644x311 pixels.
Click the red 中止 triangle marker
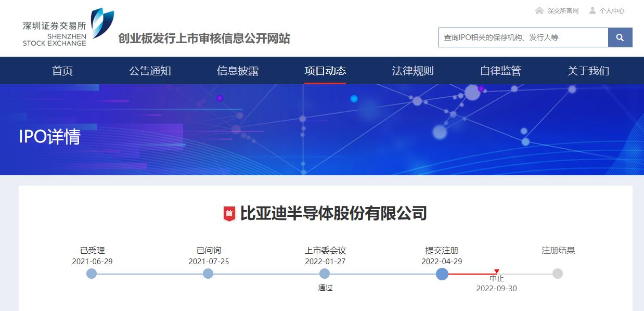pyautogui.click(x=497, y=271)
